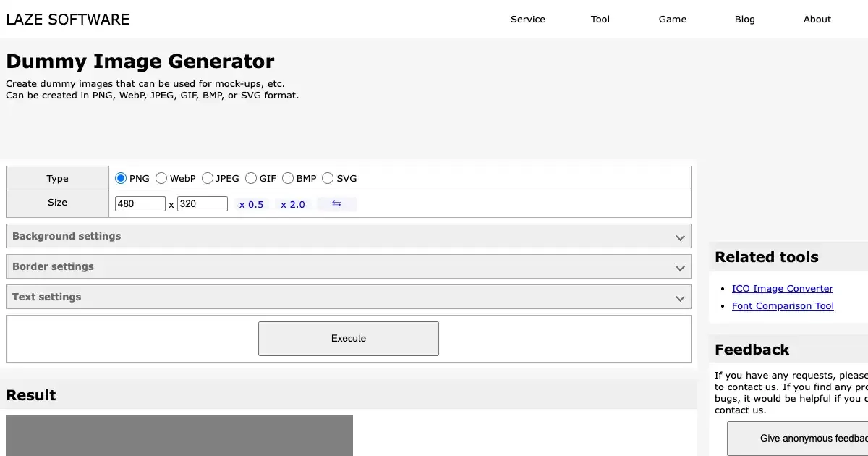Choose the WebP format option
Screen dimensions: 868x456
161,178
